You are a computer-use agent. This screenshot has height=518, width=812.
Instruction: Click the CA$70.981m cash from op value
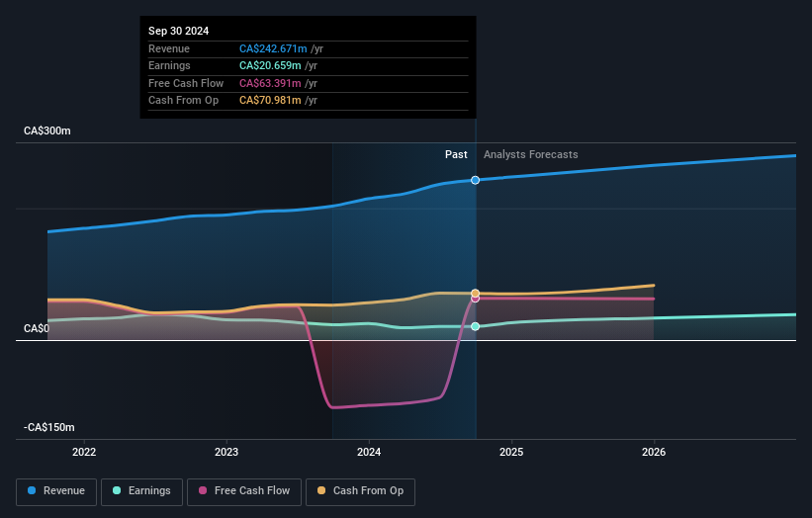coord(270,101)
